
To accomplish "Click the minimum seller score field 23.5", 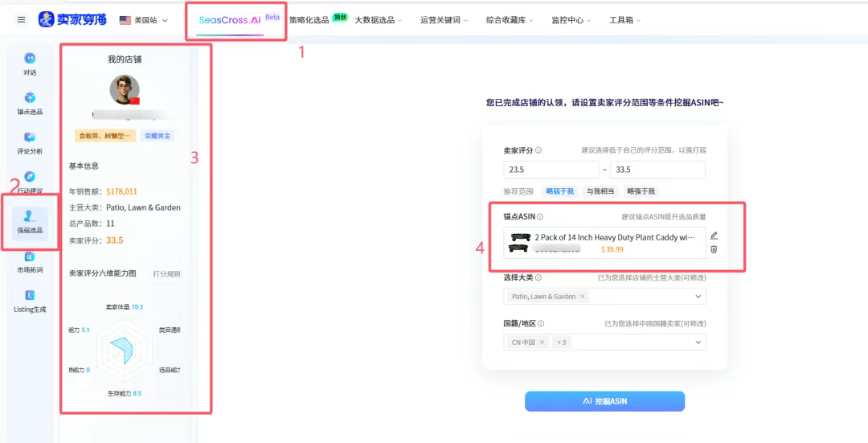I will click(551, 170).
